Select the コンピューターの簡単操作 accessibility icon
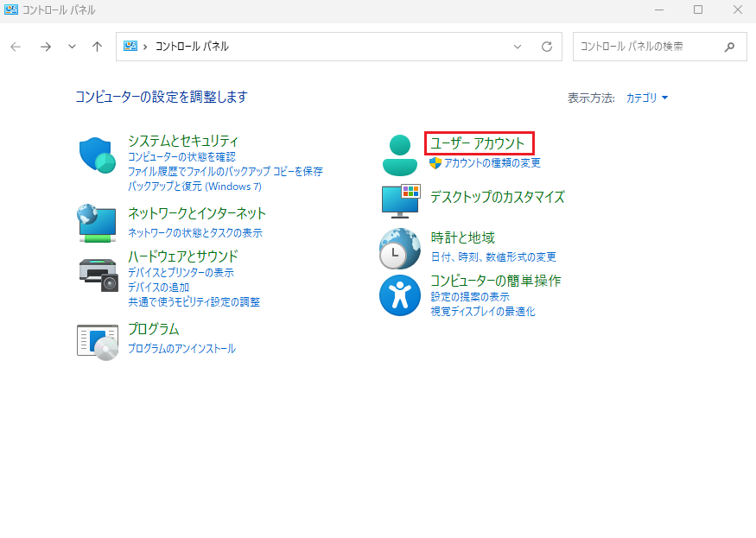Screen dimensions: 756x538 point(399,294)
